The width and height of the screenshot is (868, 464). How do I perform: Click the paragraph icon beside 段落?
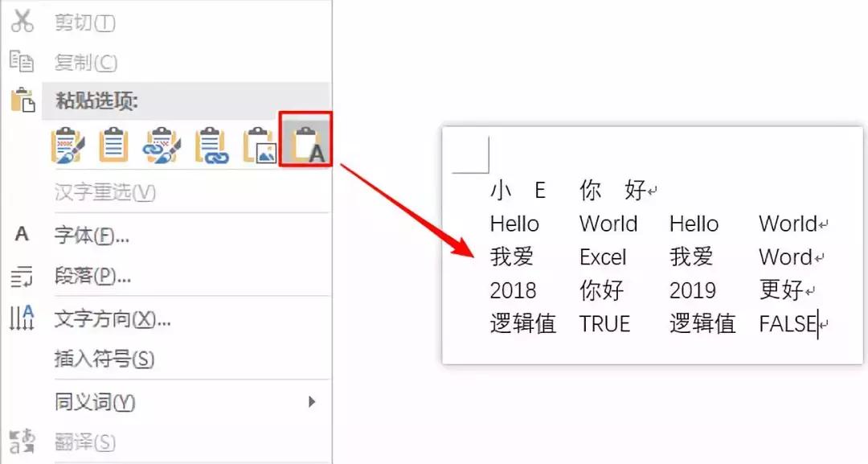click(x=22, y=277)
